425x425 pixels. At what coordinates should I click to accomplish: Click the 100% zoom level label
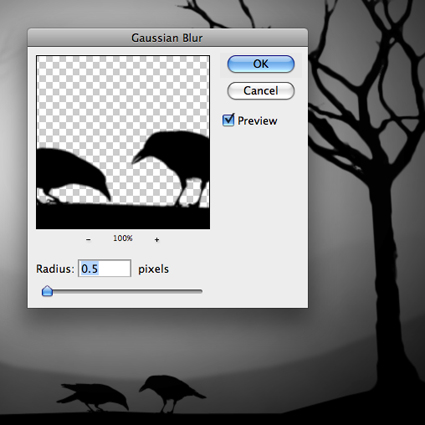coord(123,238)
